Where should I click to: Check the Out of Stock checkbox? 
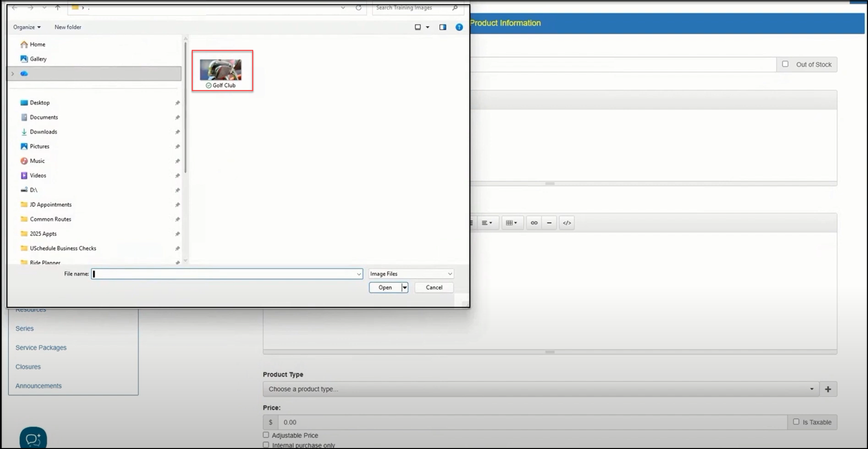click(785, 64)
